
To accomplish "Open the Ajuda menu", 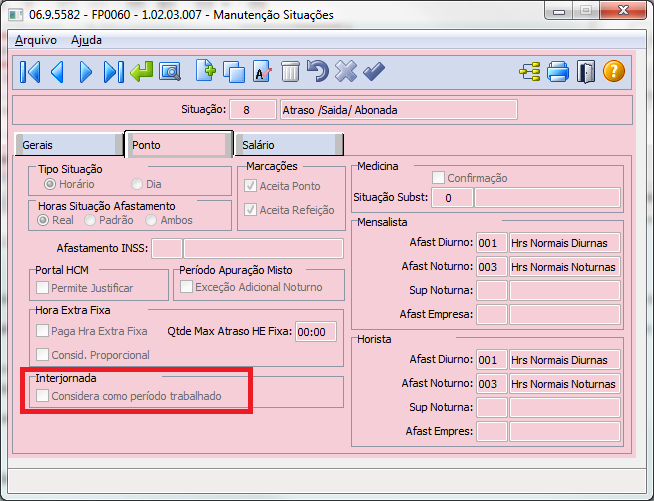I will (x=86, y=40).
